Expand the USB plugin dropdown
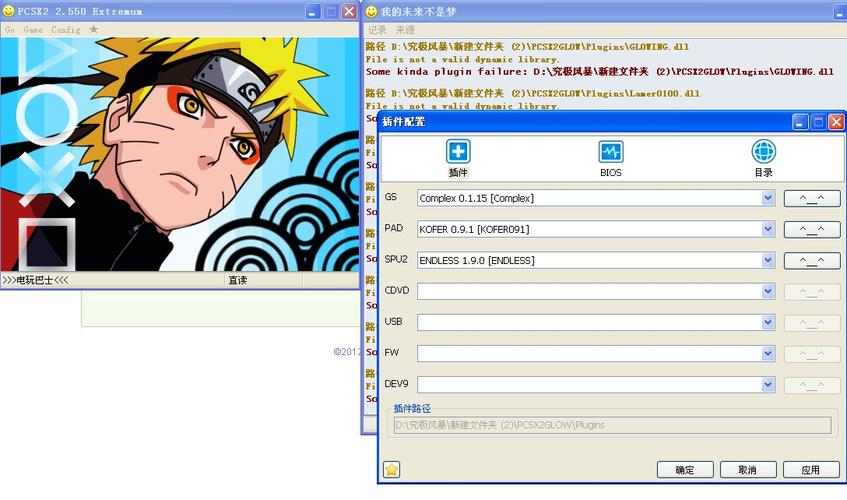This screenshot has width=847, height=500. pyautogui.click(x=768, y=322)
